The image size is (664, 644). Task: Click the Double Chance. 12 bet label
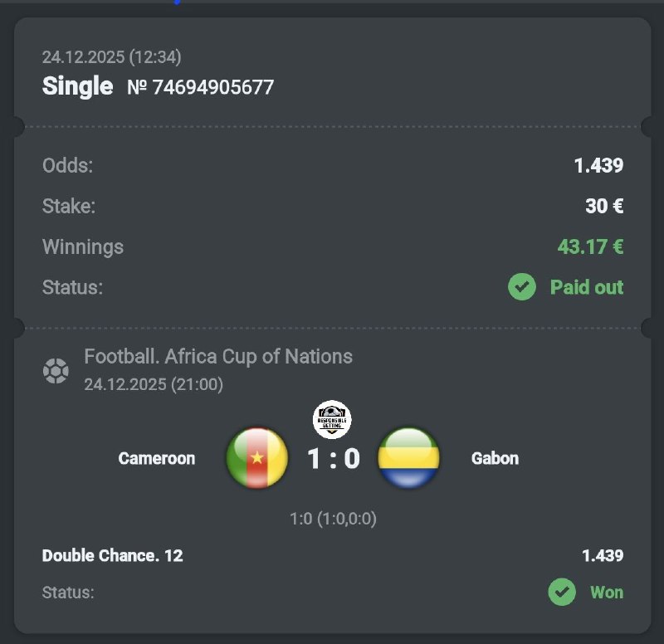tap(113, 555)
